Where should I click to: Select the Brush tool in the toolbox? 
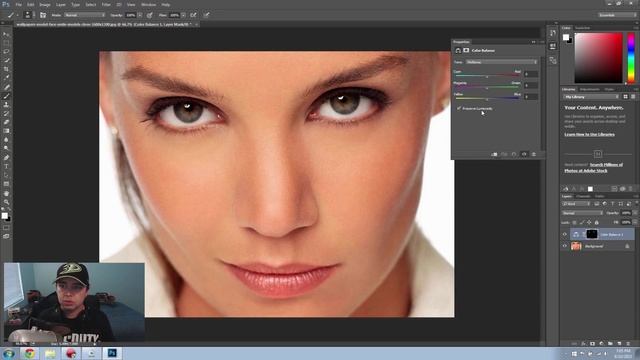coord(6,96)
